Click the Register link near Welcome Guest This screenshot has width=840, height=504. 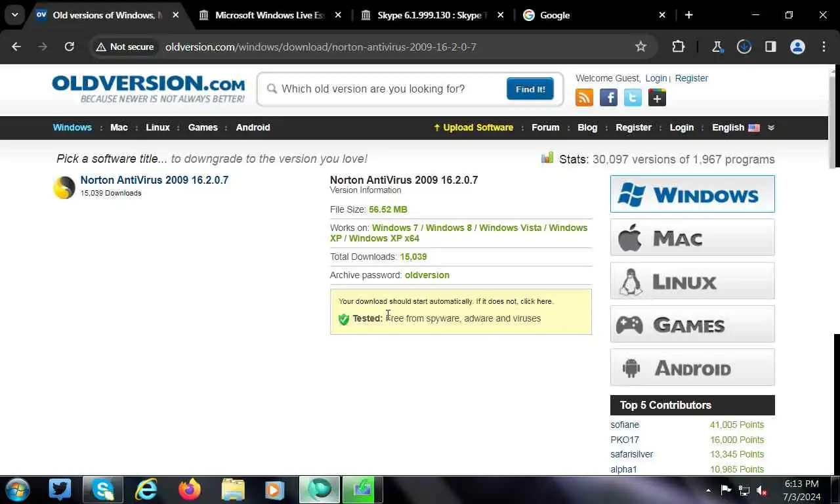(691, 78)
